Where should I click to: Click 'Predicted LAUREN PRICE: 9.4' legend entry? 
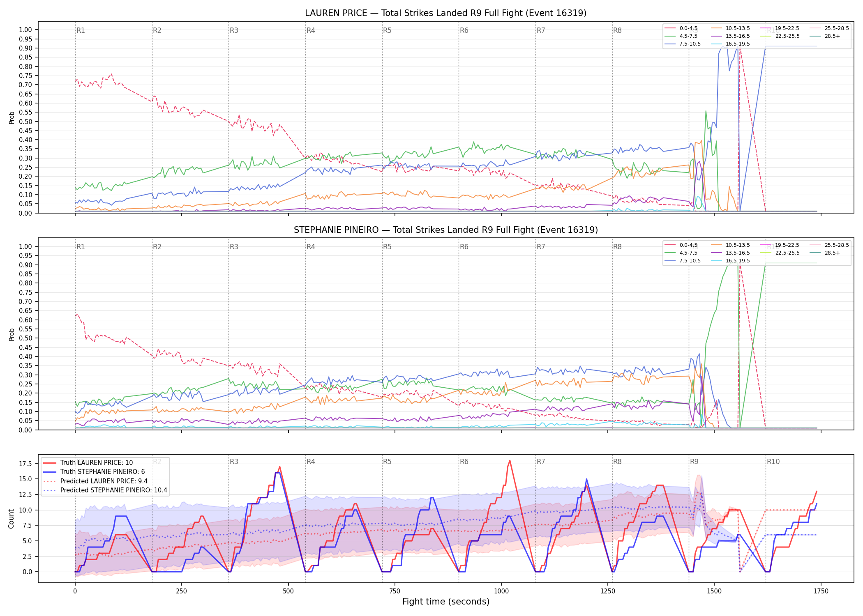coord(95,481)
